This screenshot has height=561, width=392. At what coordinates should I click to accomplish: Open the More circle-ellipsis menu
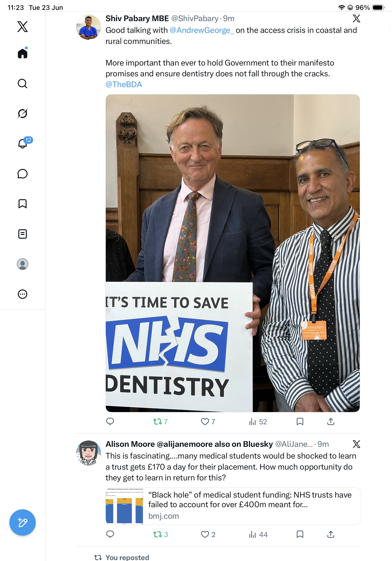coord(23,294)
